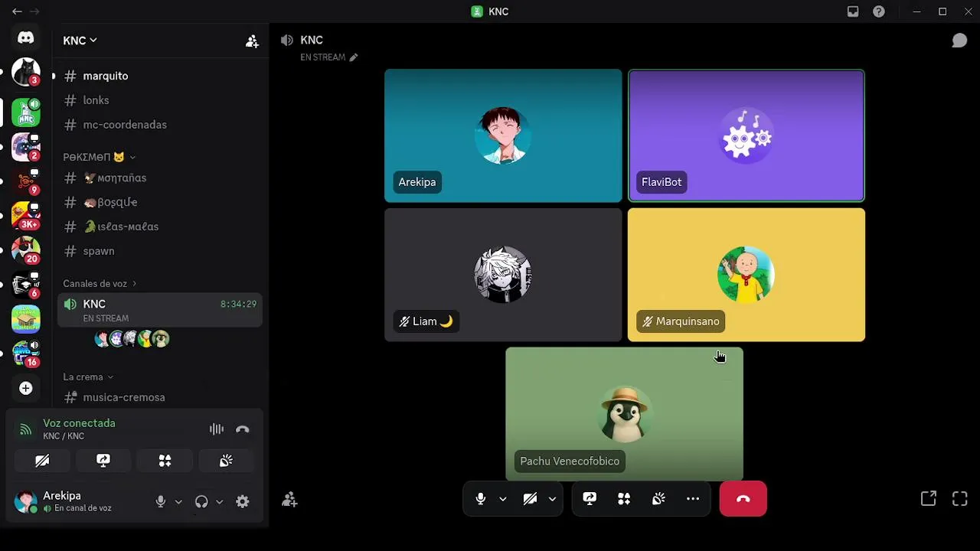Screen dimensions: 980x551
Task: Collapse the La crema category
Action: click(x=88, y=377)
